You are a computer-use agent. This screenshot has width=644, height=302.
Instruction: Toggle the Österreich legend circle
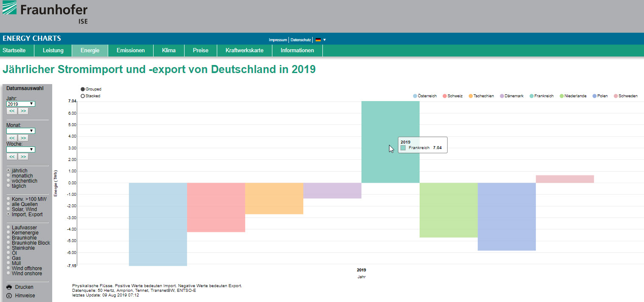click(415, 96)
